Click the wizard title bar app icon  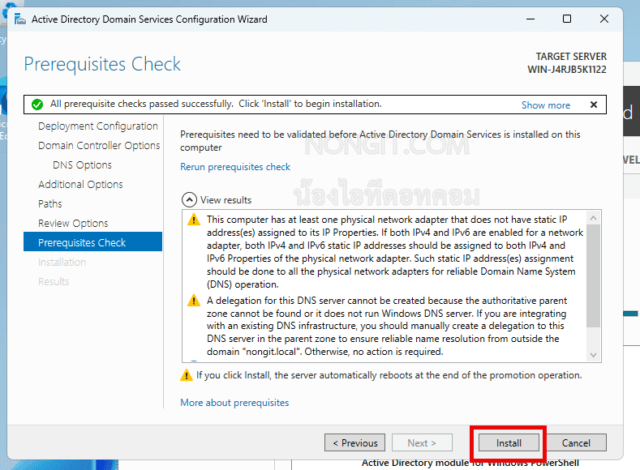(20, 19)
